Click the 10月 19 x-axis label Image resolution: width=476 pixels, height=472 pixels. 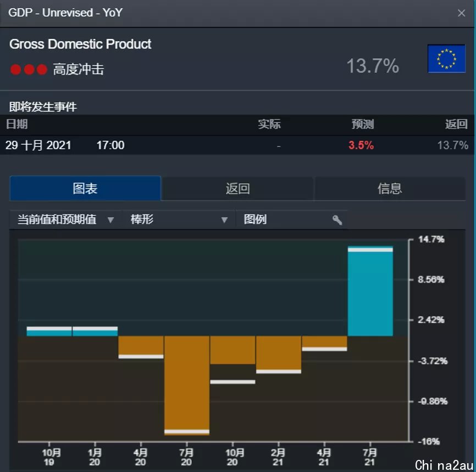pos(51,457)
